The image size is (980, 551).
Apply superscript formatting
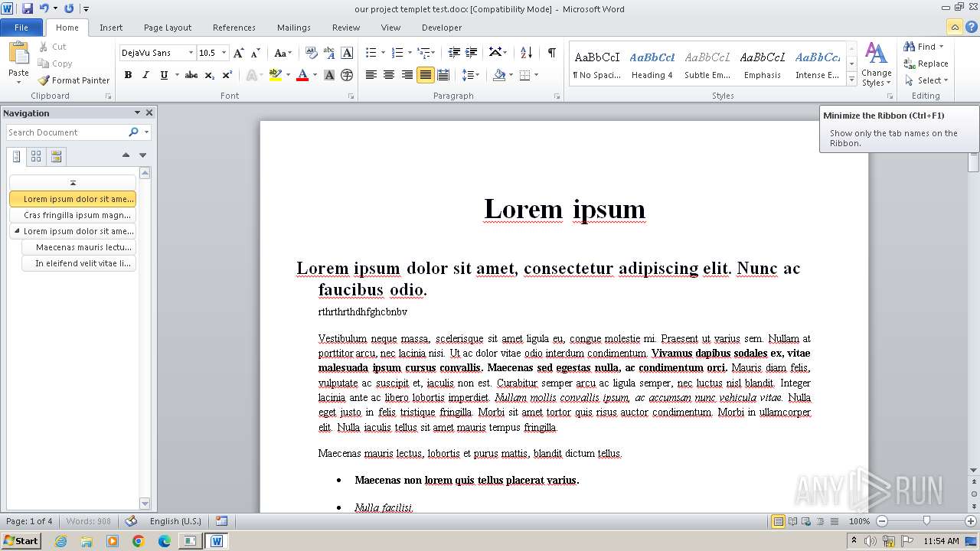(227, 75)
